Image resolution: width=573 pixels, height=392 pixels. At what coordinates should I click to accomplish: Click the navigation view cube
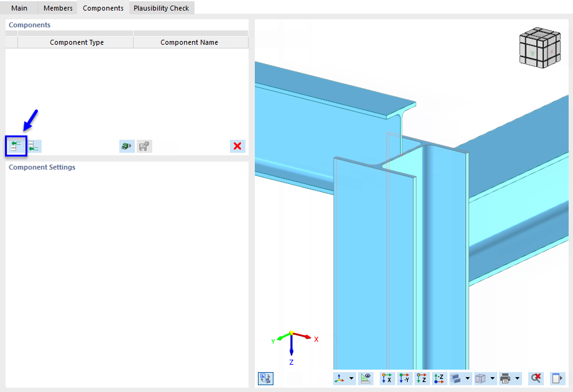[539, 48]
